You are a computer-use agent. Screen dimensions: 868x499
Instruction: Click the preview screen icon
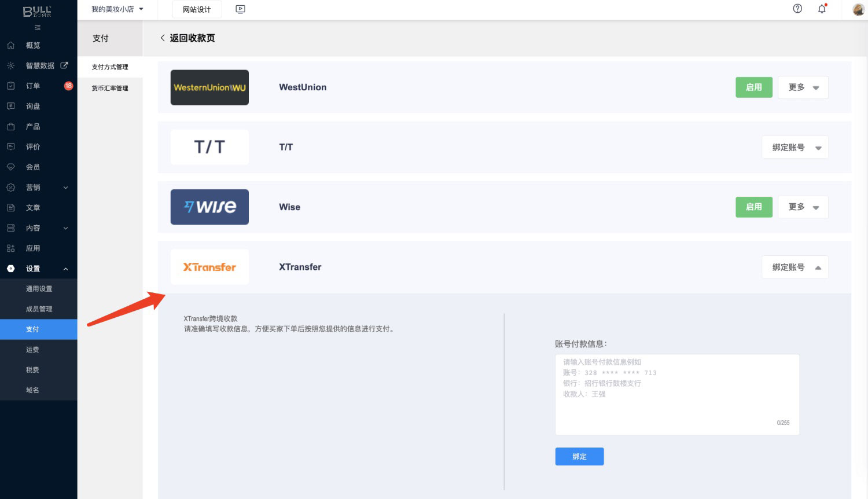pos(240,9)
